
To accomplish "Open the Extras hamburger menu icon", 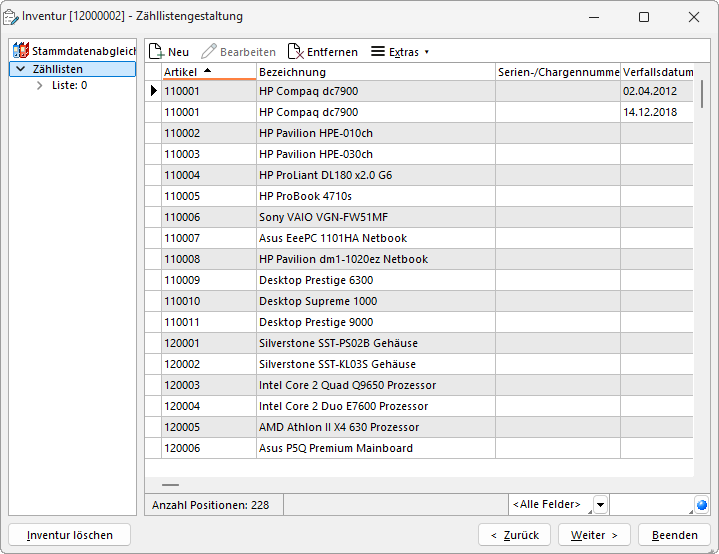I will pyautogui.click(x=378, y=51).
